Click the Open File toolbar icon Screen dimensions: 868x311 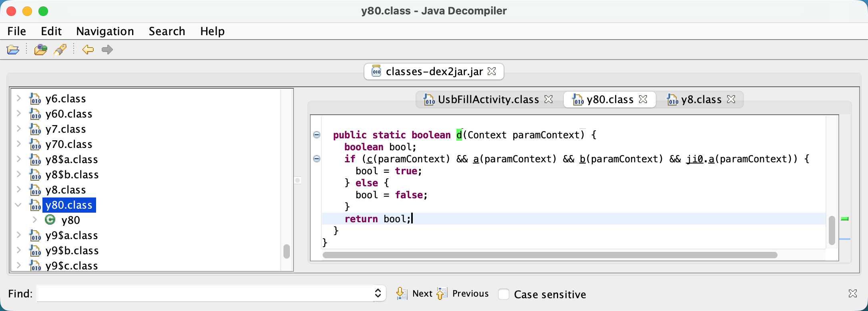[x=13, y=50]
